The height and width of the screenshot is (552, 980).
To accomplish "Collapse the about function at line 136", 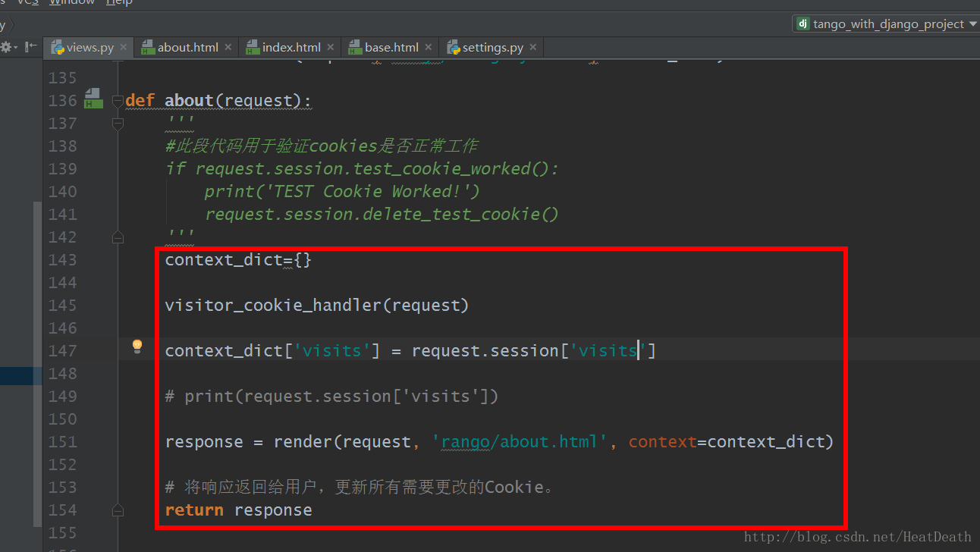I will 118,100.
